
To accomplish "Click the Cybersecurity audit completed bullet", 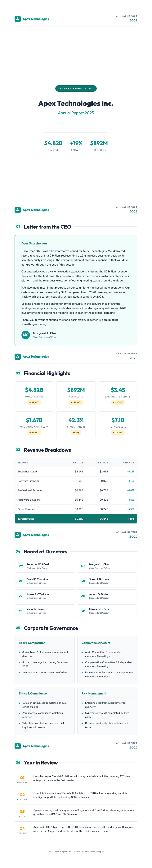I will tap(107, 715).
